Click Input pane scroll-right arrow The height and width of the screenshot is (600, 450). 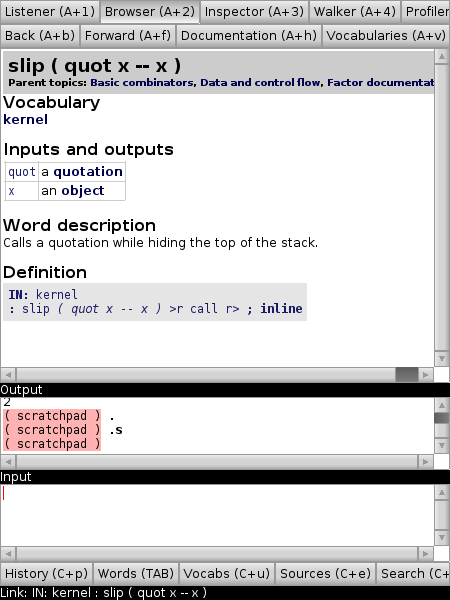click(426, 554)
